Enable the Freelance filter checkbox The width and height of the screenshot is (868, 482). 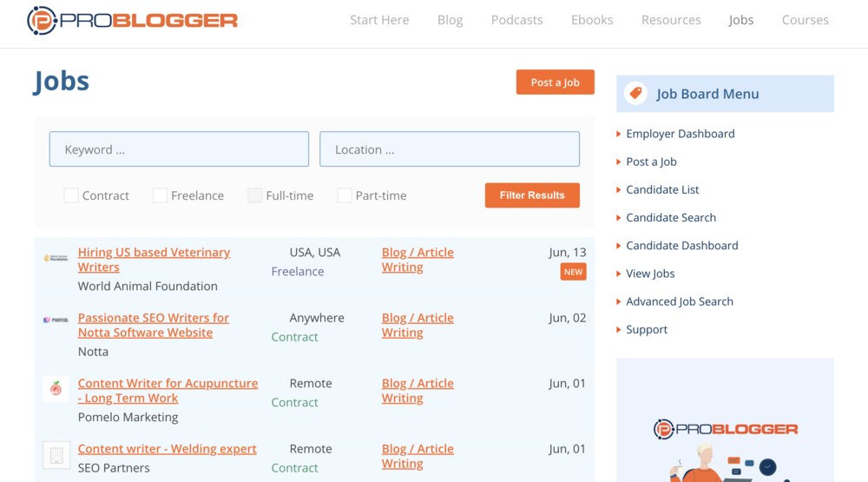(160, 195)
